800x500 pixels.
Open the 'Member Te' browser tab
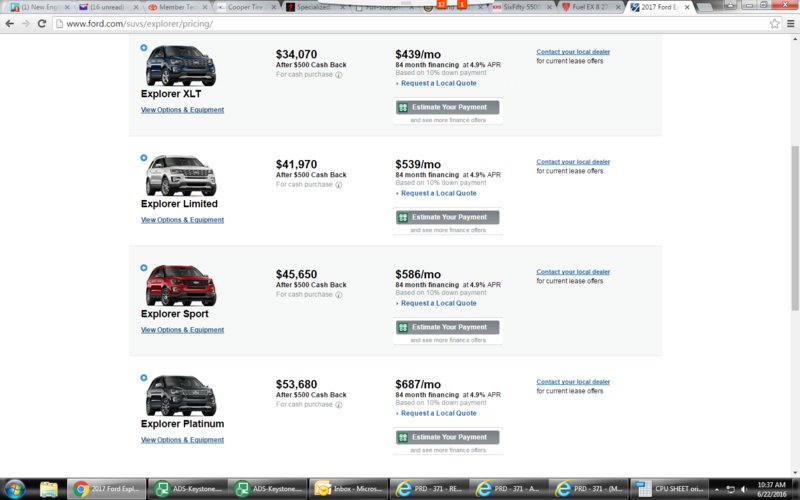point(178,7)
